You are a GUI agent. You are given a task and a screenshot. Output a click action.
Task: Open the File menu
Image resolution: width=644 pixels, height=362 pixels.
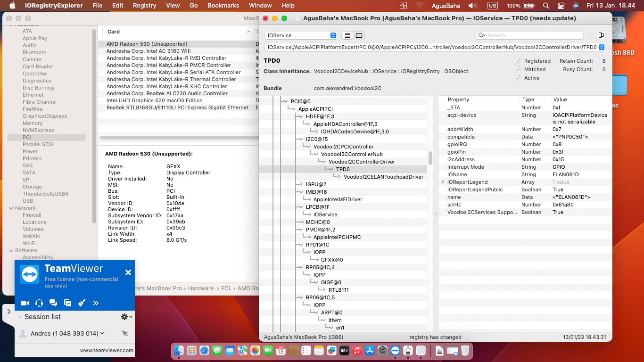(98, 6)
